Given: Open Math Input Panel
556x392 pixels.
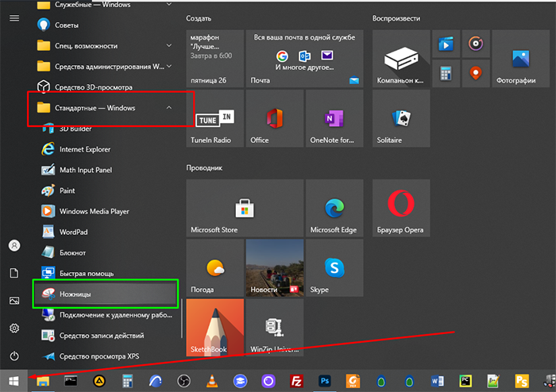Looking at the screenshot, I should click(x=106, y=170).
